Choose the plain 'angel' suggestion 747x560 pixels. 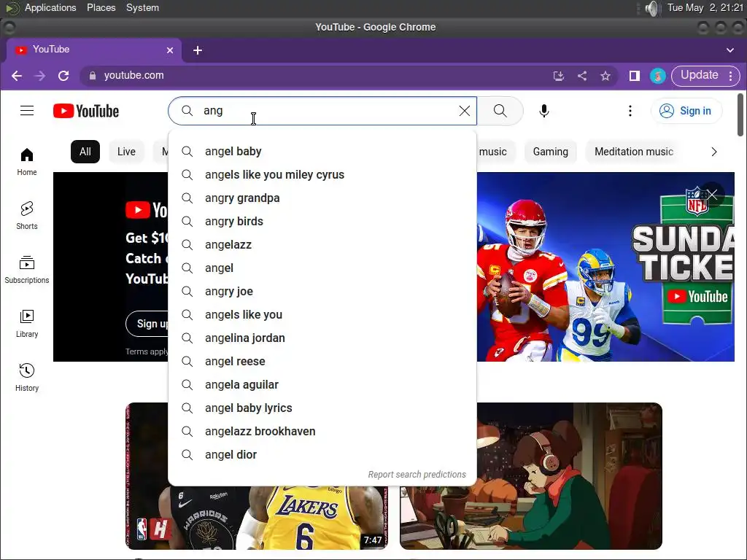click(x=322, y=268)
